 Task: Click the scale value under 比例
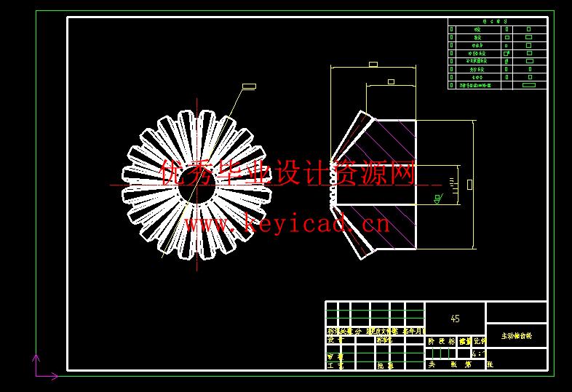click(x=479, y=354)
